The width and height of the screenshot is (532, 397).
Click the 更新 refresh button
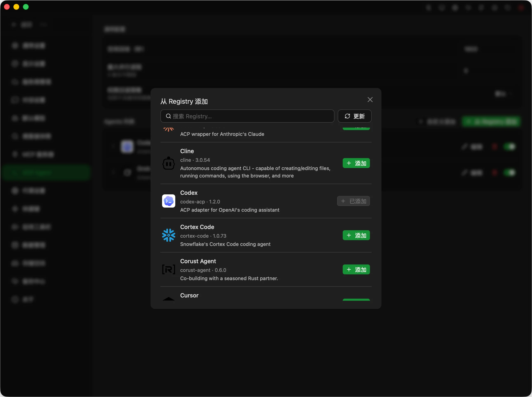click(355, 116)
